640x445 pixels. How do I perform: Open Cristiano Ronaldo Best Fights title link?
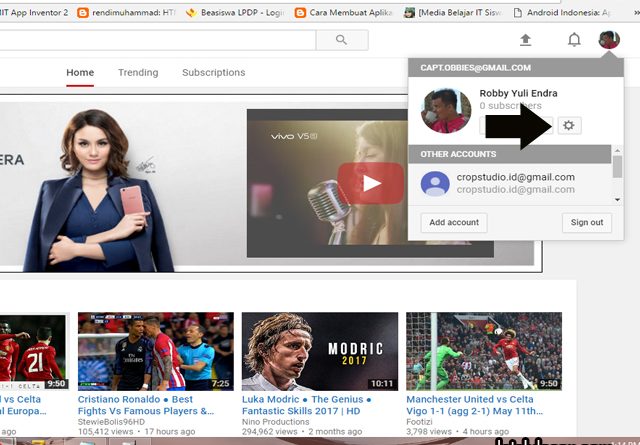pos(146,405)
